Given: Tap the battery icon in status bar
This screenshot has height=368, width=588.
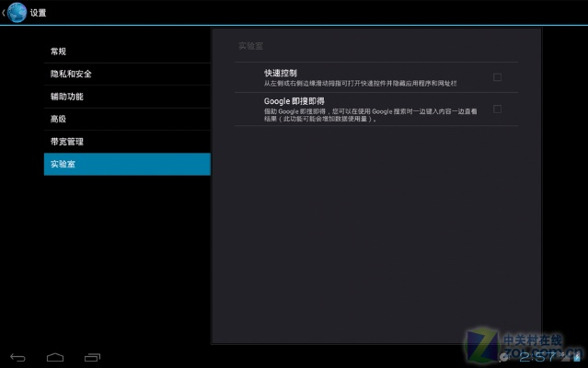Looking at the screenshot, I should click(577, 356).
